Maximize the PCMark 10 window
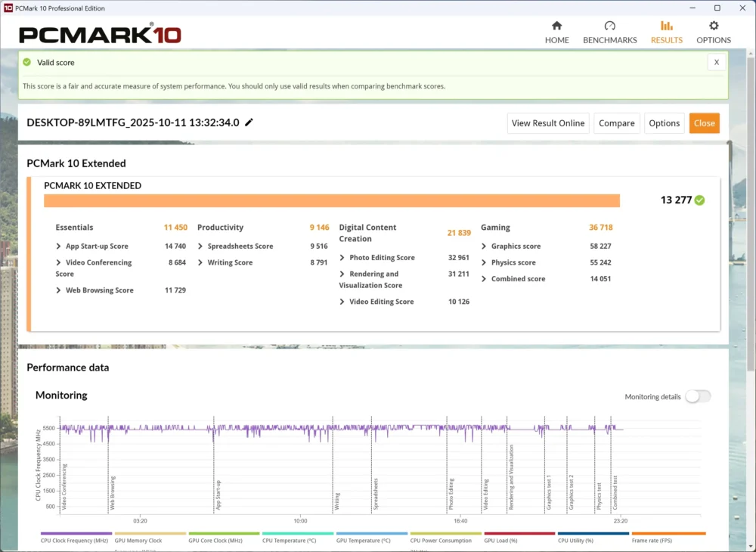Viewport: 756px width, 552px height. coord(717,8)
